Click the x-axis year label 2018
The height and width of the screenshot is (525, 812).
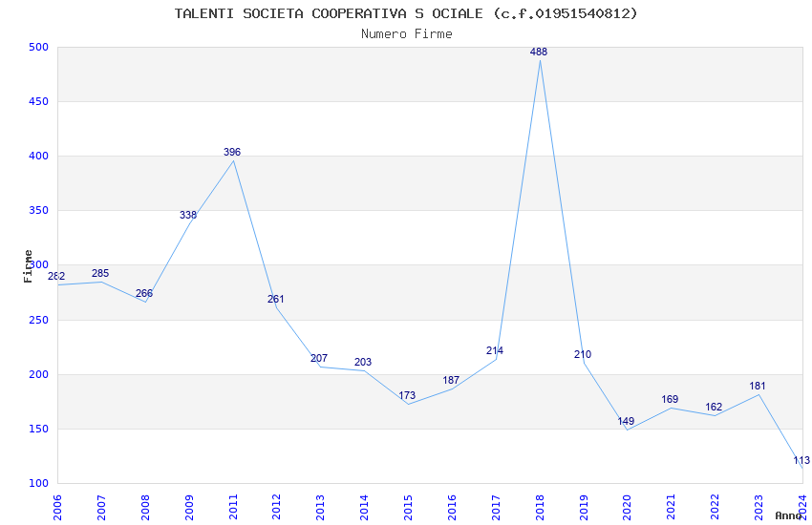click(x=540, y=508)
